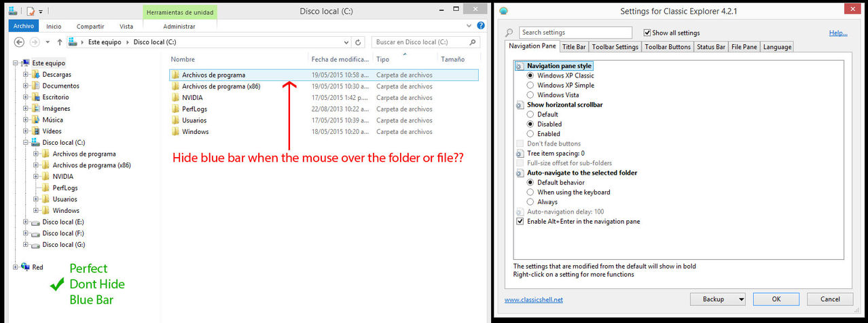
Task: Select the Disco local (E:) drive icon
Action: click(35, 222)
